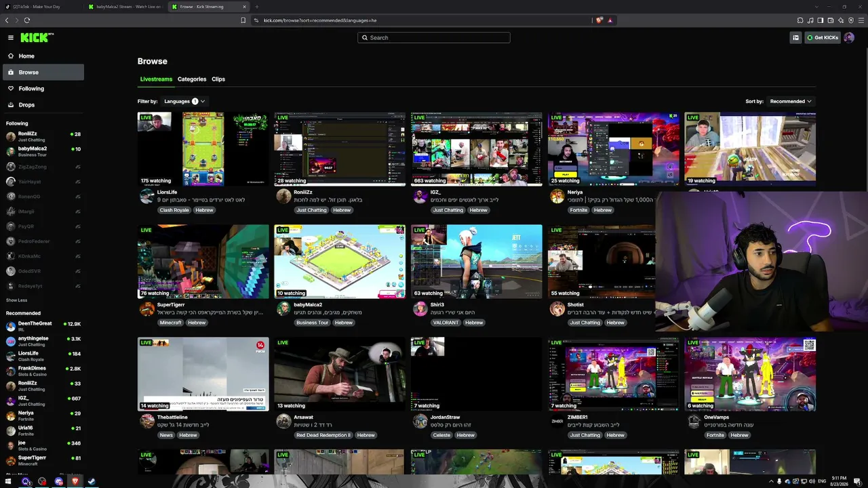This screenshot has width=868, height=488.
Task: Open the IGZ_ stream thumbnail with 663 watching
Action: point(476,149)
